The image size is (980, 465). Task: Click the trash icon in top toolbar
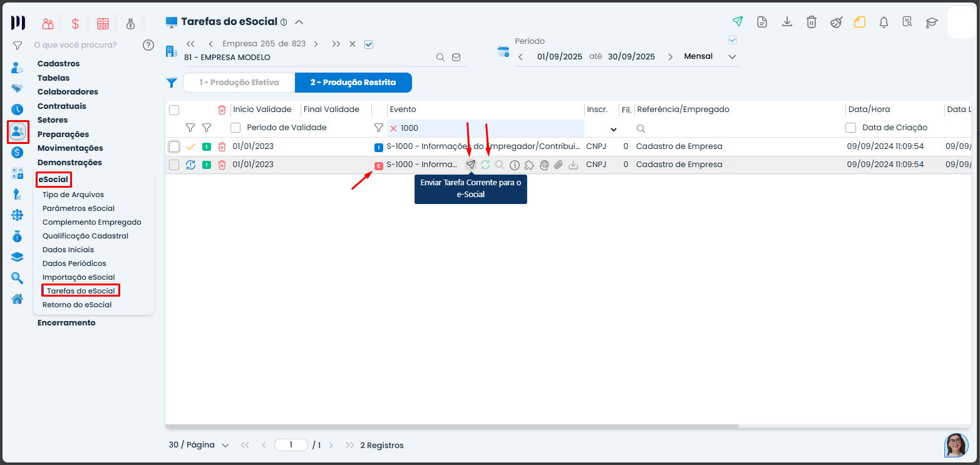click(812, 22)
